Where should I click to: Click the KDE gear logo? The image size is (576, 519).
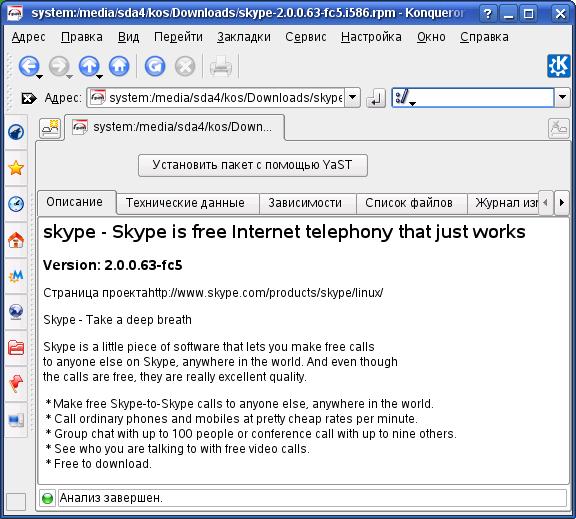coord(559,66)
